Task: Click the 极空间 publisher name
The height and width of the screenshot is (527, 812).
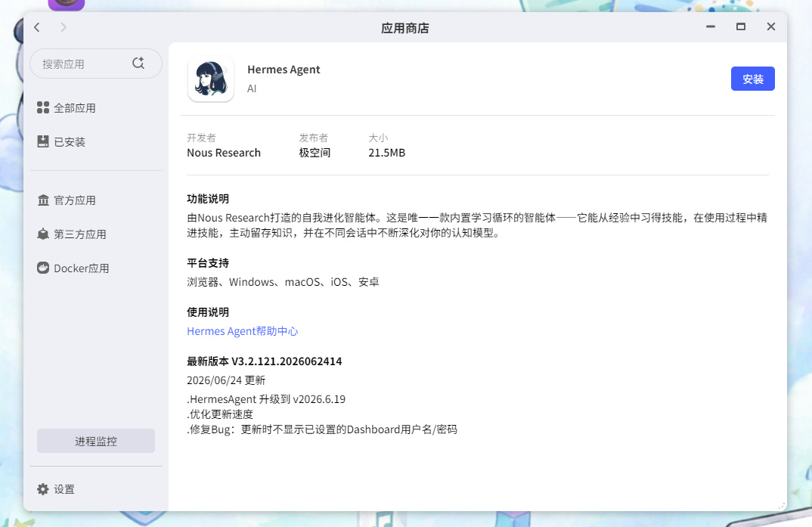Action: (x=315, y=153)
